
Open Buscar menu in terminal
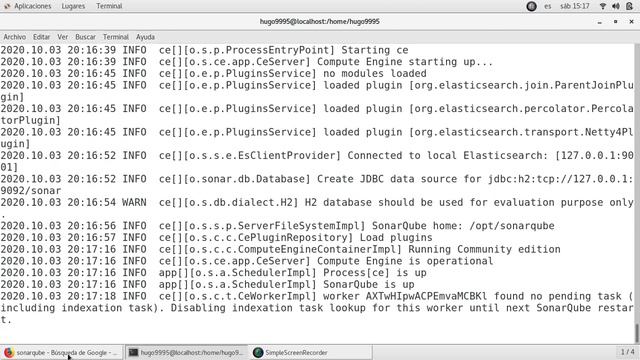click(85, 37)
